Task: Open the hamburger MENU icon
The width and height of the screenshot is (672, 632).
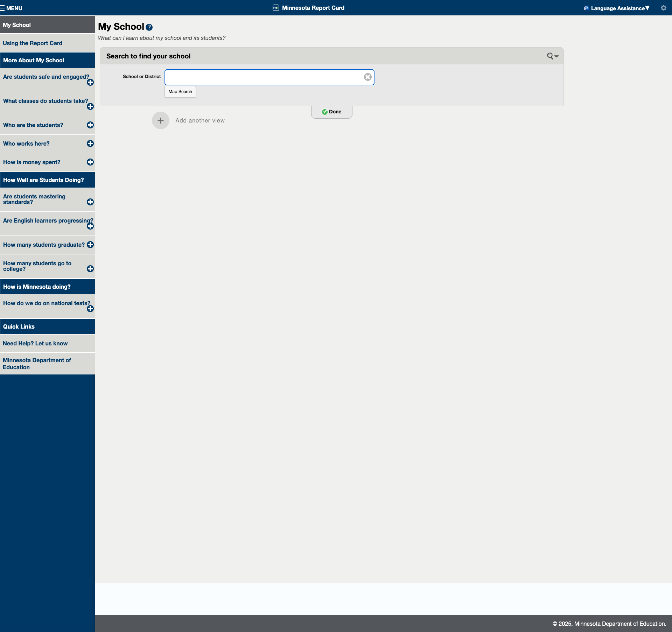Action: 2,8
